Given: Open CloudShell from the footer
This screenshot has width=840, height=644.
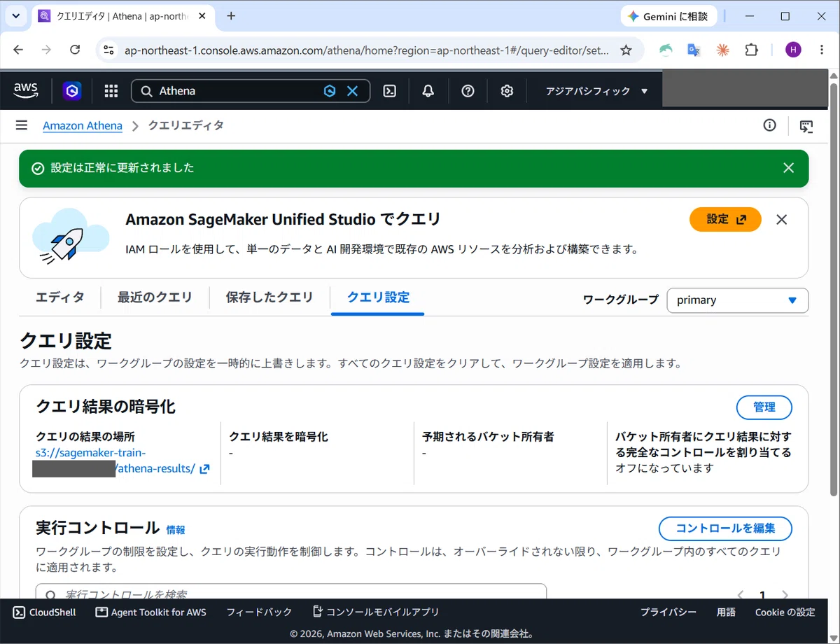Looking at the screenshot, I should (44, 612).
